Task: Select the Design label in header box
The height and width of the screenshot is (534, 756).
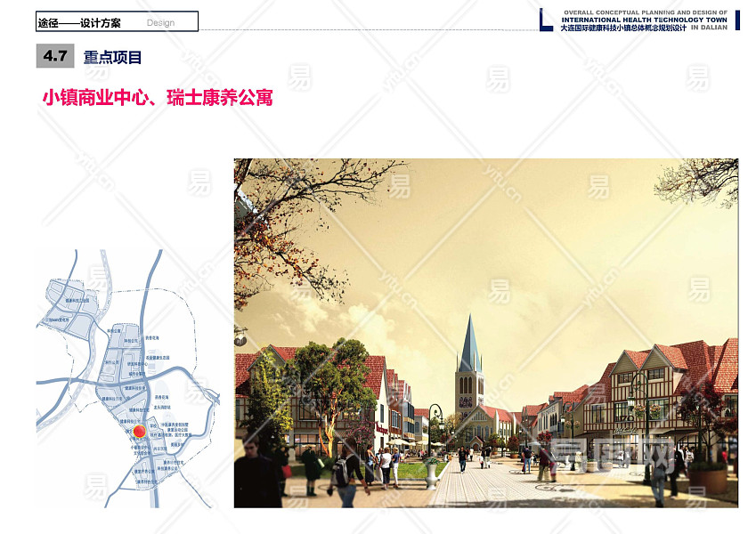Action: pyautogui.click(x=160, y=22)
